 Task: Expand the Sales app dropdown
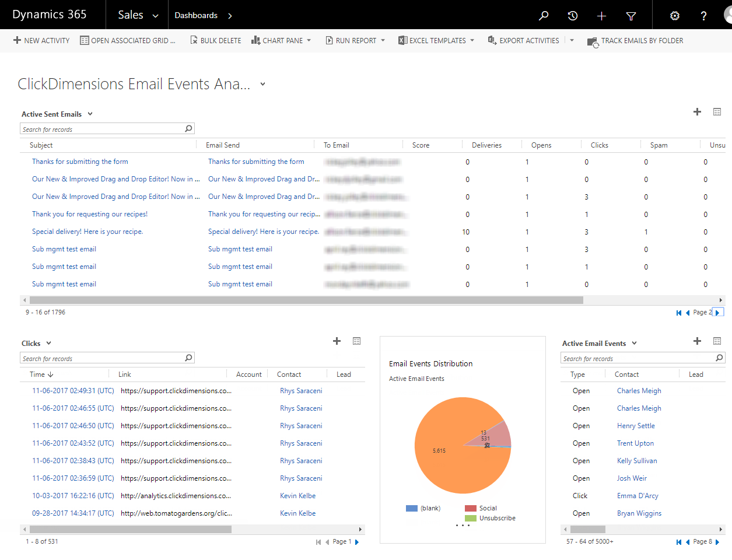pos(155,16)
